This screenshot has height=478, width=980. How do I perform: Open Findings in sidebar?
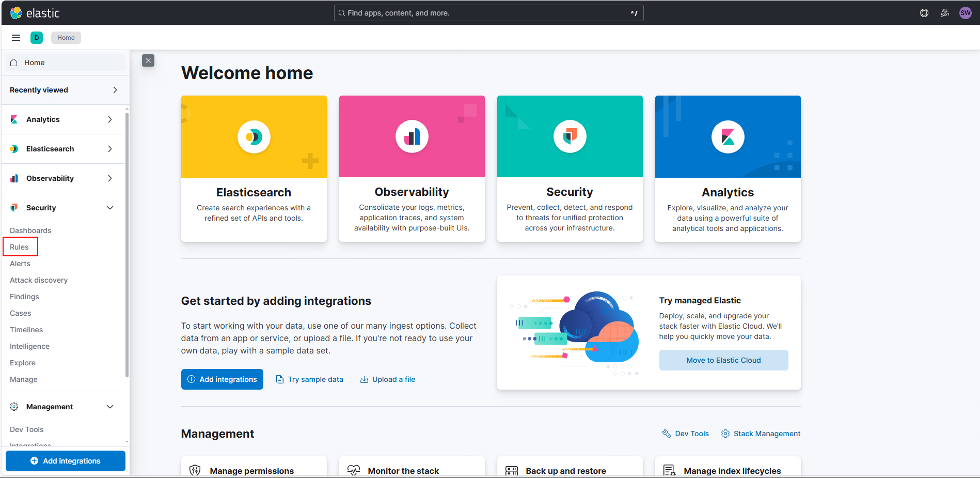point(24,297)
